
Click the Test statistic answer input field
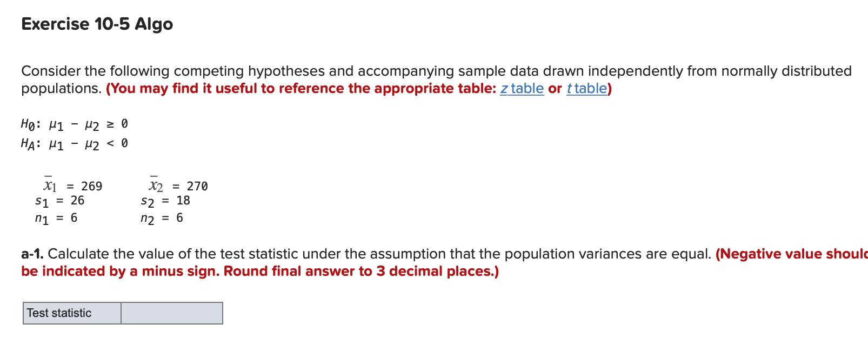(171, 313)
